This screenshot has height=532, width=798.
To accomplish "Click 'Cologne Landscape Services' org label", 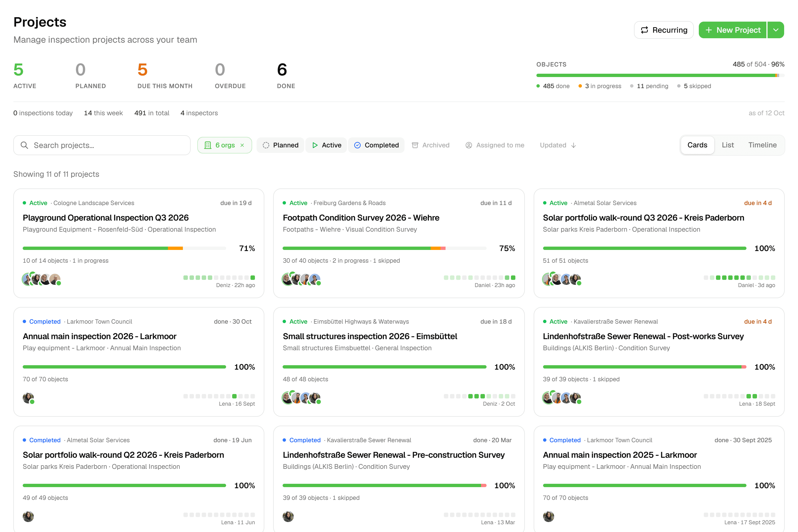I will coord(94,203).
